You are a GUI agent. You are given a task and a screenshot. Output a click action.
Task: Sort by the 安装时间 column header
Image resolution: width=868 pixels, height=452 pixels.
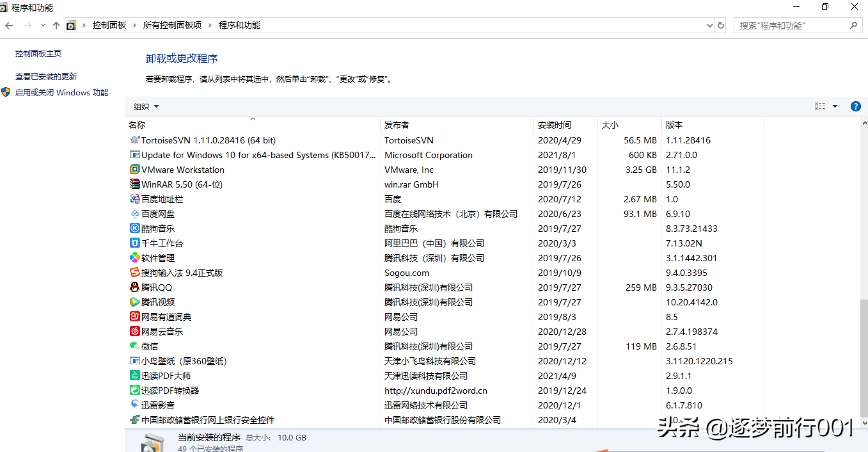pyautogui.click(x=565, y=125)
